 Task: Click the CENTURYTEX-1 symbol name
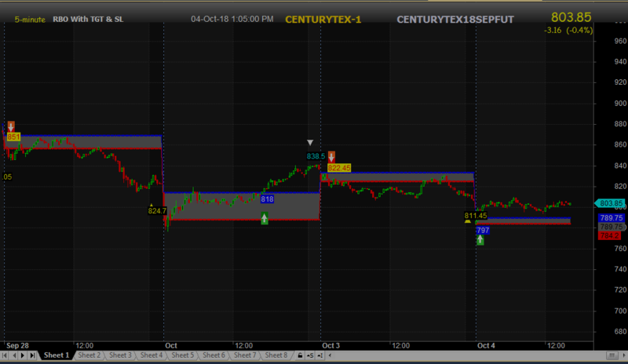click(x=323, y=20)
